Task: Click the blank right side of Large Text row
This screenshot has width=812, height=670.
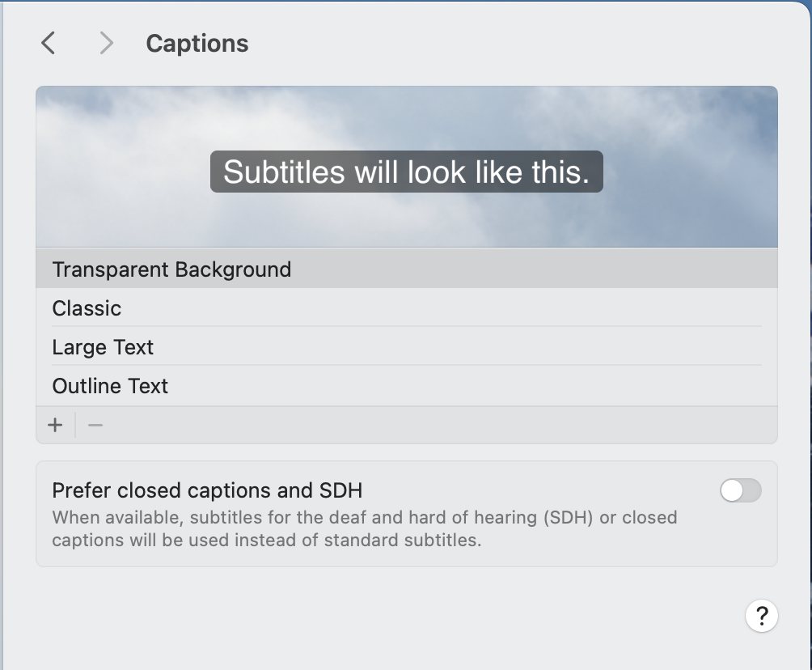Action: pyautogui.click(x=566, y=347)
